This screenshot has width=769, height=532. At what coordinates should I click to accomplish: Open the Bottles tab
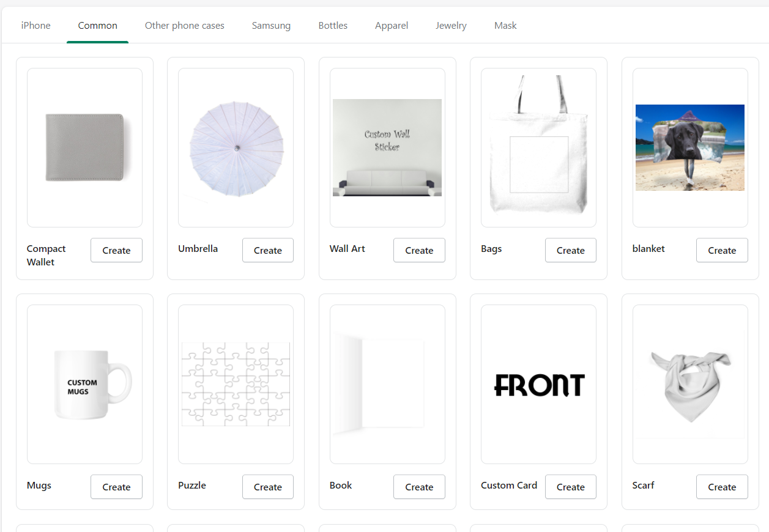tap(333, 26)
